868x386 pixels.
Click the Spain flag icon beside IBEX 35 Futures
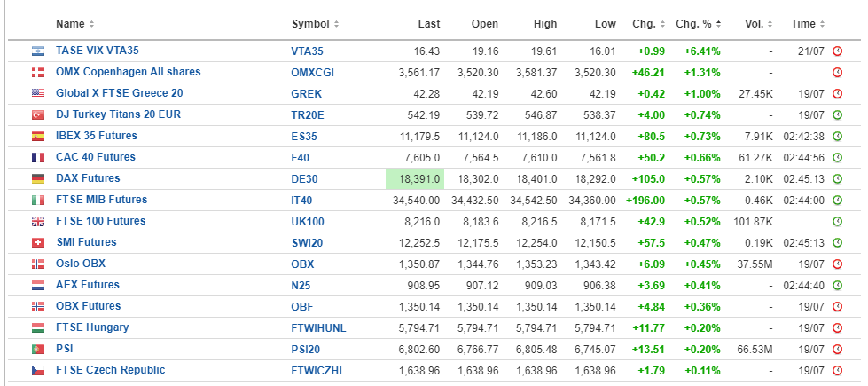(x=37, y=137)
